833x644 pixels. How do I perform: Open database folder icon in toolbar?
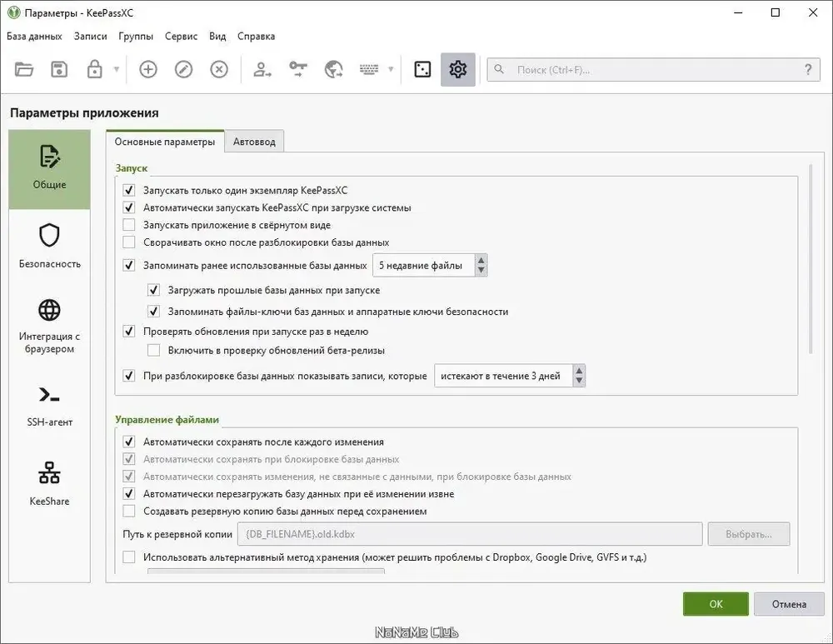click(x=24, y=70)
